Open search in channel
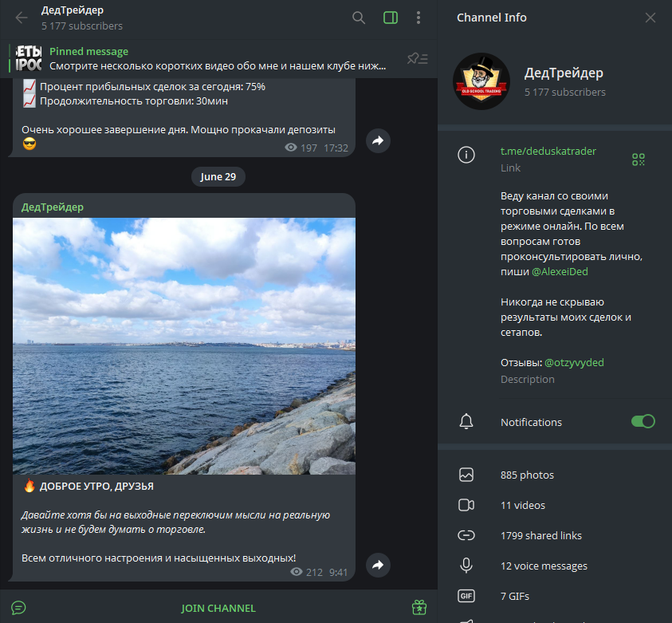This screenshot has width=672, height=623. point(359,18)
